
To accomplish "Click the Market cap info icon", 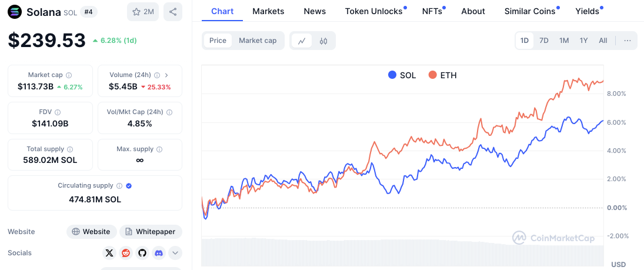I will pos(69,75).
